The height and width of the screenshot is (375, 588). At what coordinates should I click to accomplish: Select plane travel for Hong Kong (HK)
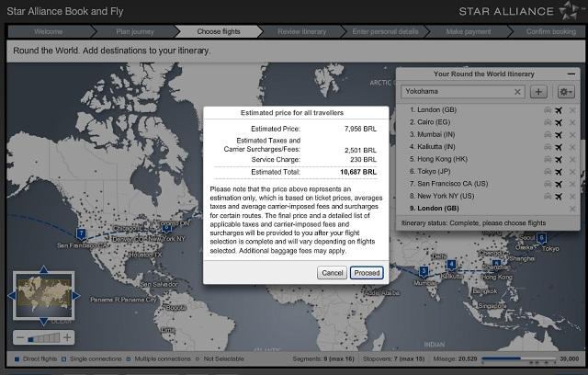pyautogui.click(x=559, y=159)
